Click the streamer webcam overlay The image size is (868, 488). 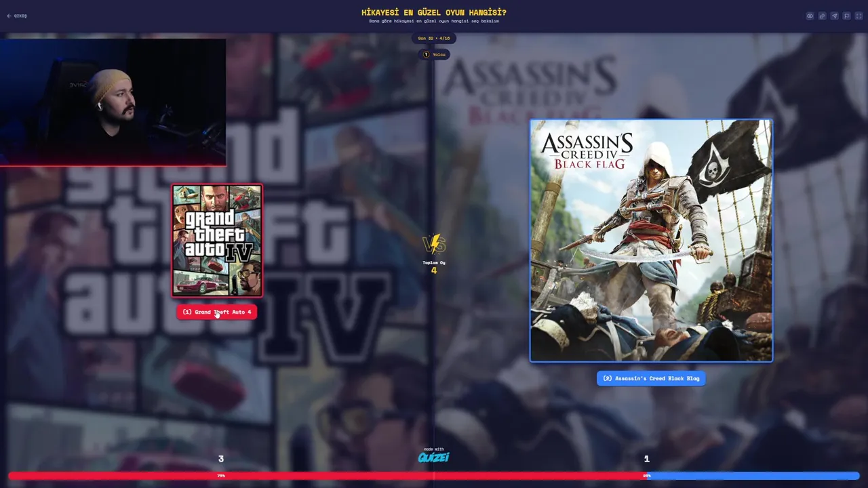pos(113,102)
